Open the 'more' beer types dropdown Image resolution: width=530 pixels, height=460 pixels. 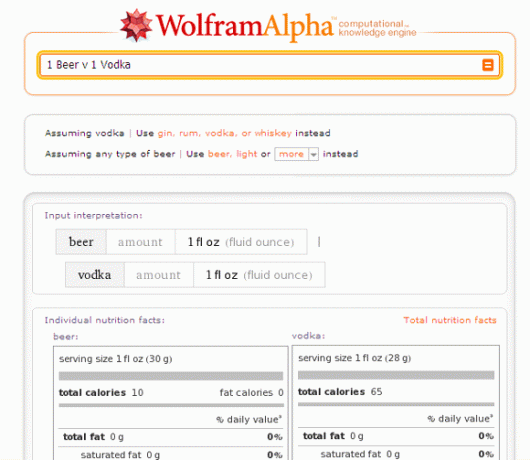click(296, 154)
